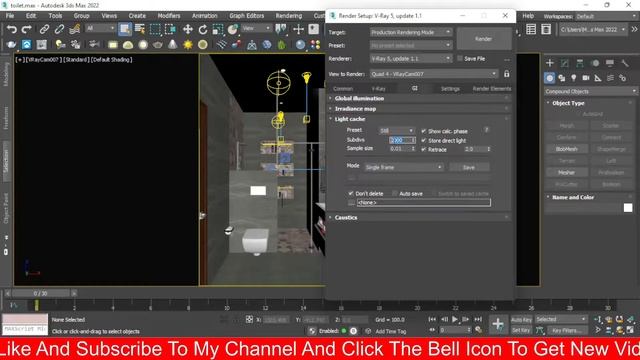The height and width of the screenshot is (360, 640).
Task: Click the white object color swatch
Action: [628, 208]
